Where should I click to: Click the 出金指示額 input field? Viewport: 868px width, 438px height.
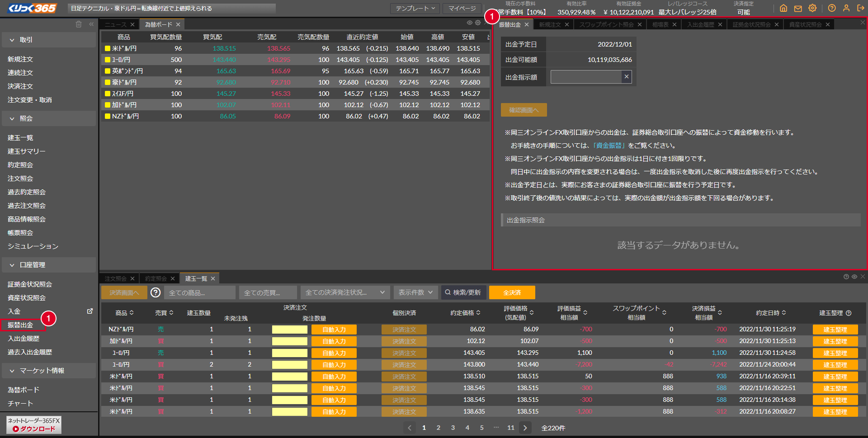point(586,77)
